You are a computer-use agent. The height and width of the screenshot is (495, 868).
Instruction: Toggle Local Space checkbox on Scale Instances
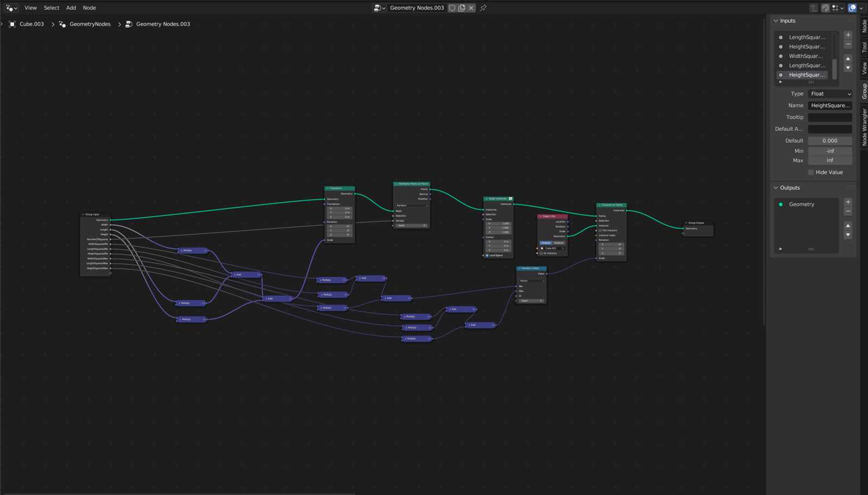(x=487, y=256)
